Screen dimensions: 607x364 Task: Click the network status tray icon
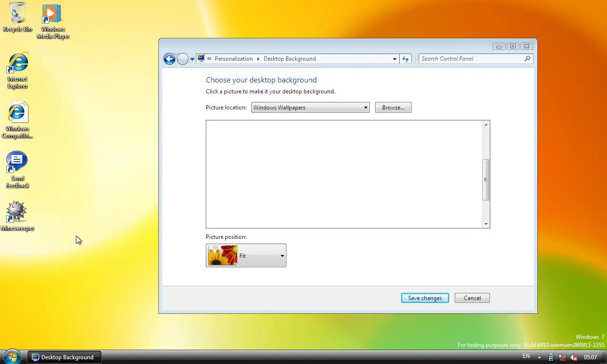click(562, 357)
